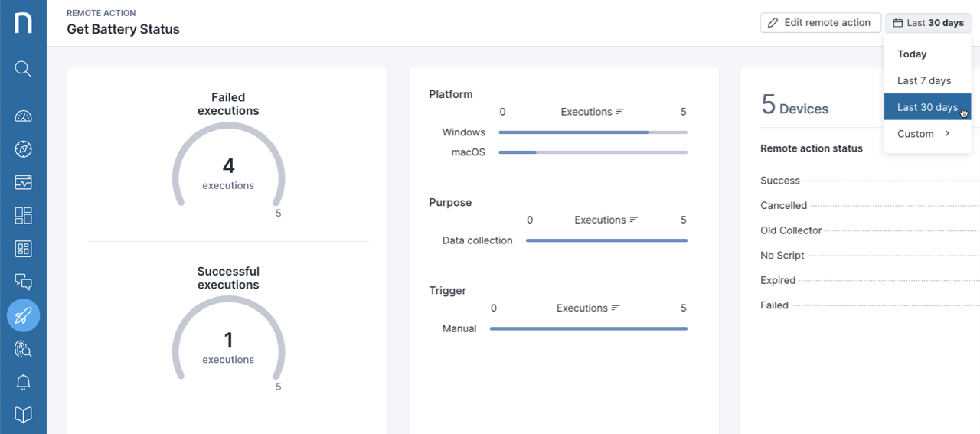Open the search icon in sidebar
Screen dimensions: 980x434
click(x=23, y=70)
